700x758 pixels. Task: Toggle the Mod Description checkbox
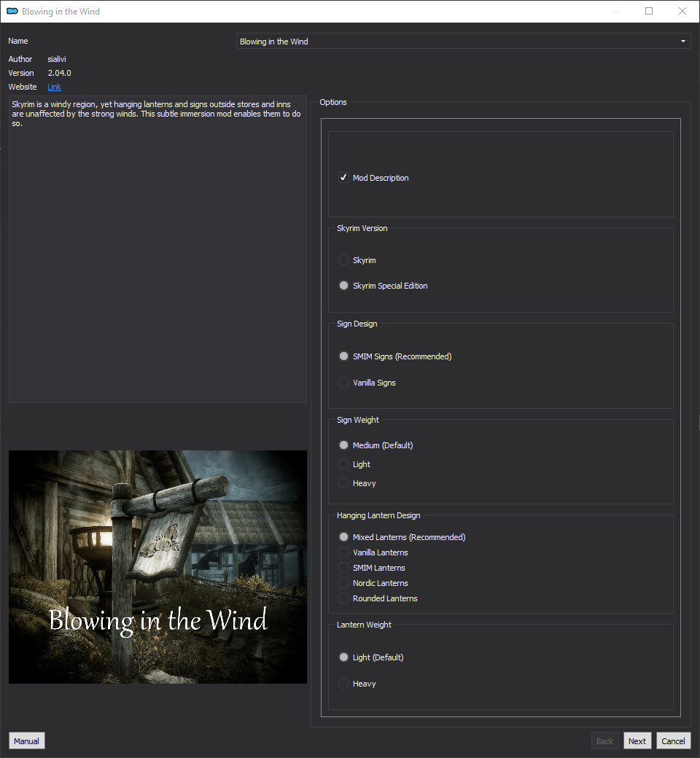(343, 177)
